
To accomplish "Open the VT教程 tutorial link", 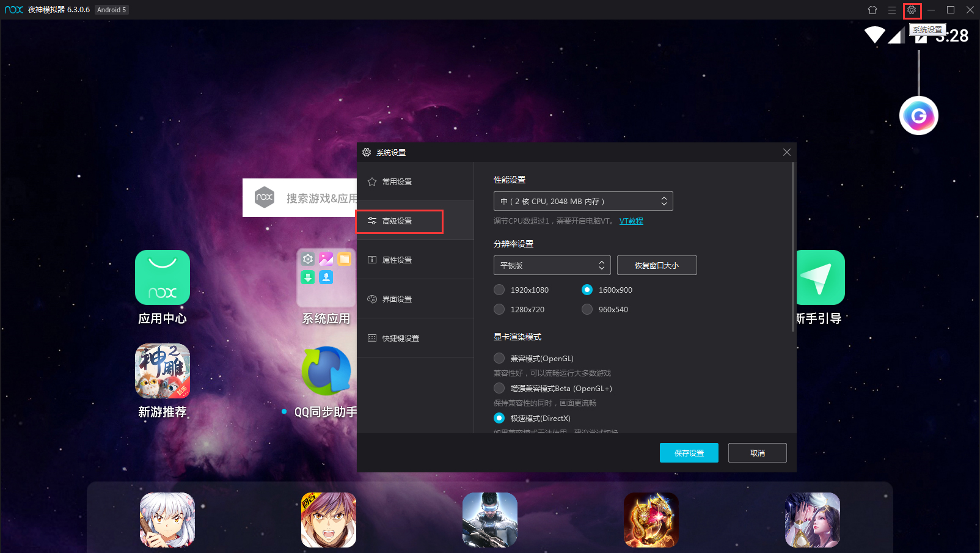I will 631,221.
